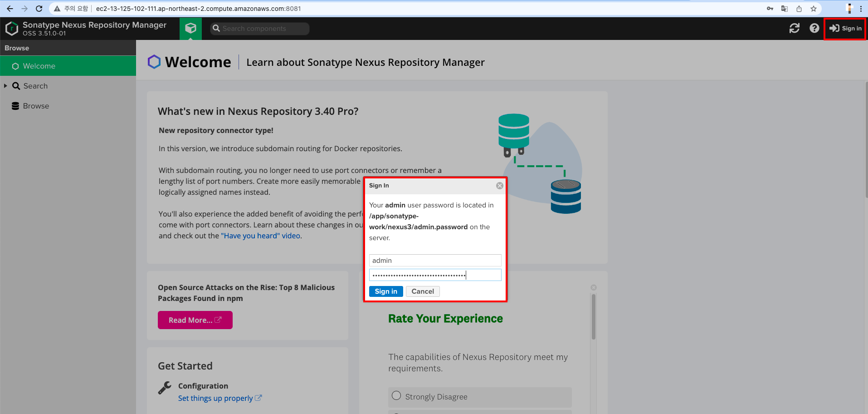868x414 pixels.
Task: Open the Help question mark icon
Action: [814, 28]
